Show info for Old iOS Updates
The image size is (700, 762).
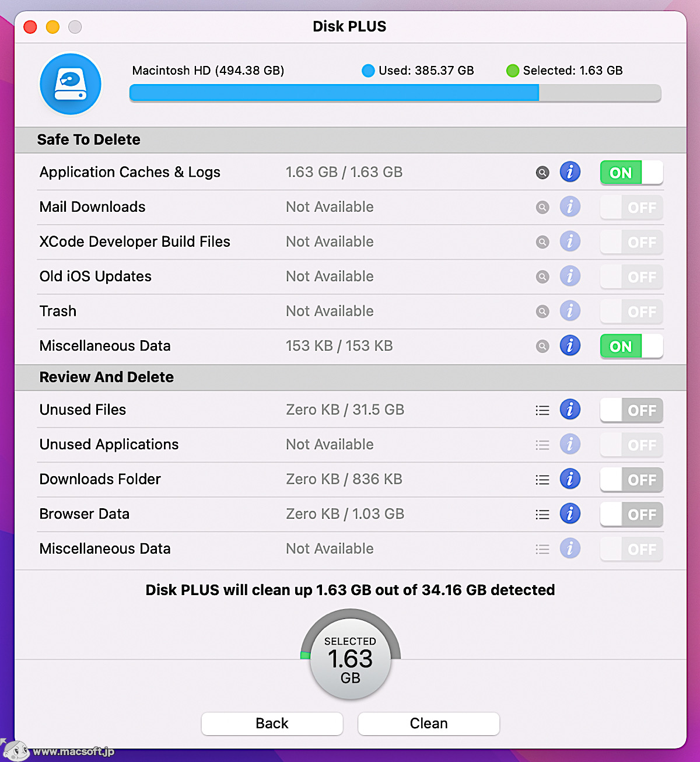570,276
